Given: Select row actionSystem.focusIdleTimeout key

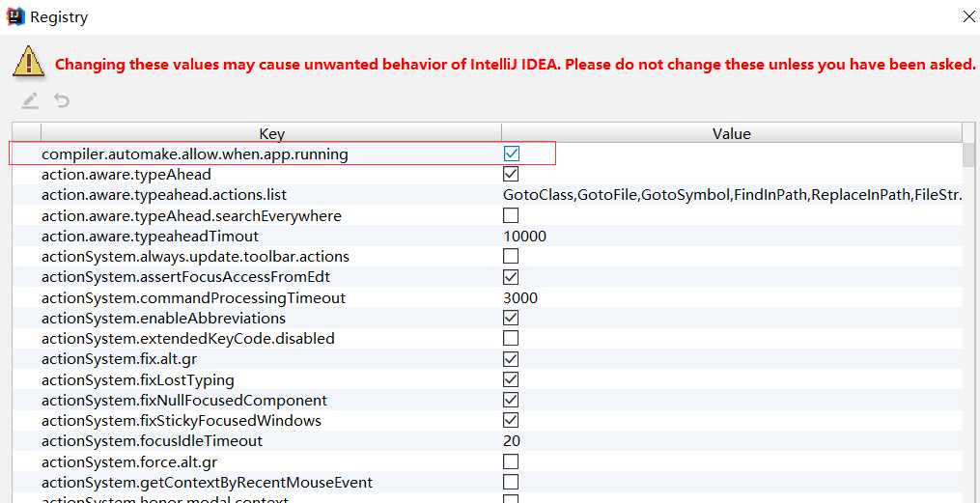Looking at the screenshot, I should point(152,440).
